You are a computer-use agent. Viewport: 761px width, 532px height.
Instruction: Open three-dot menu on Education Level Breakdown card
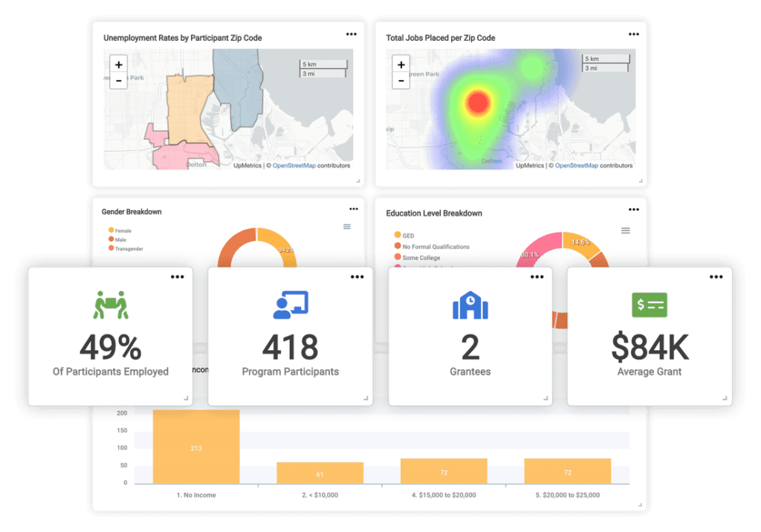pos(634,210)
